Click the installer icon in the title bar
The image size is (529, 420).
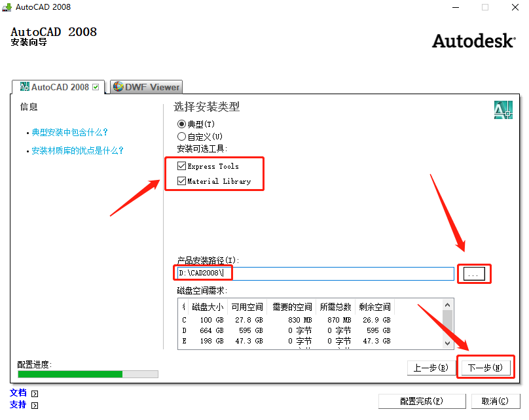coord(7,7)
